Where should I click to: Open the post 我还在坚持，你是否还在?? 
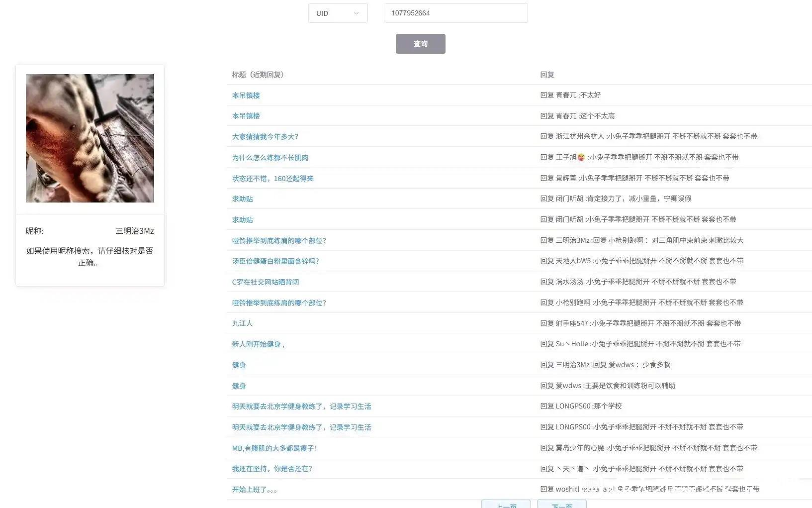pyautogui.click(x=272, y=468)
